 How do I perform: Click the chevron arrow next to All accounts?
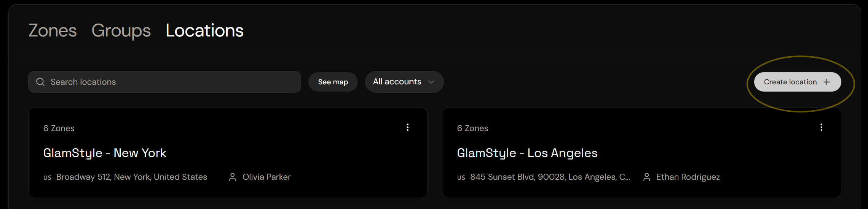click(431, 82)
